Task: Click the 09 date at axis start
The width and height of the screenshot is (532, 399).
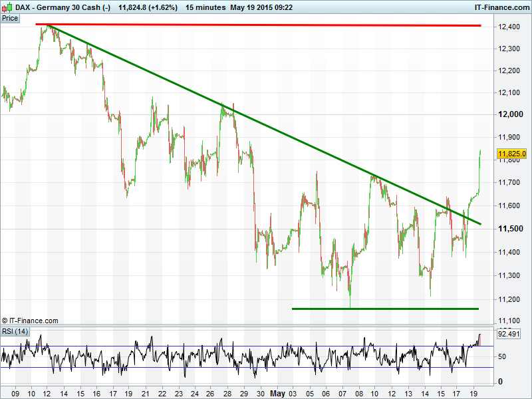Action: [15, 393]
